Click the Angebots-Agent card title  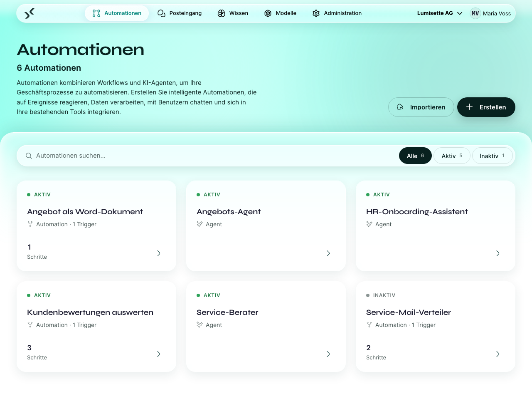pos(229,212)
